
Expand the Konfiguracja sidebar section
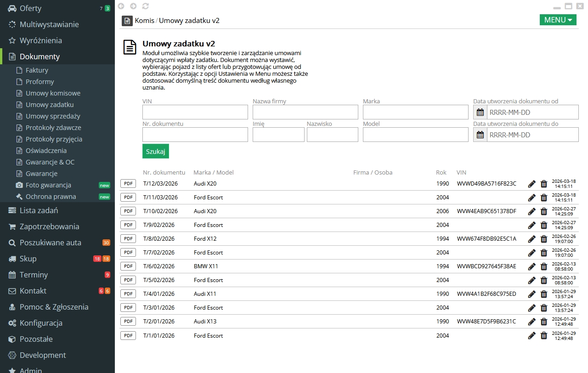tap(41, 323)
